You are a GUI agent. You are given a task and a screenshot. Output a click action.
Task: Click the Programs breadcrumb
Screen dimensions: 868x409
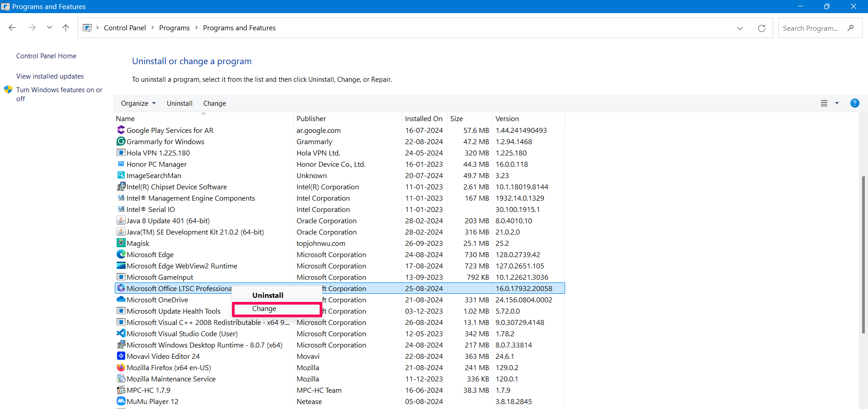pyautogui.click(x=175, y=28)
